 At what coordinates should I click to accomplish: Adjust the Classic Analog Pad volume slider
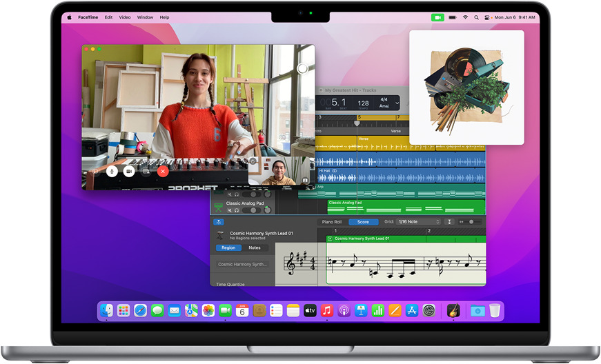[x=252, y=210]
